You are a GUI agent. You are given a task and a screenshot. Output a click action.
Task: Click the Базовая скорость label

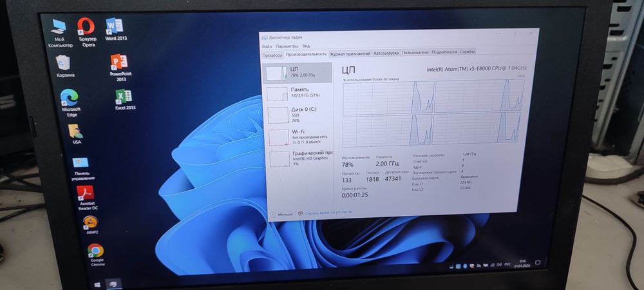point(429,156)
